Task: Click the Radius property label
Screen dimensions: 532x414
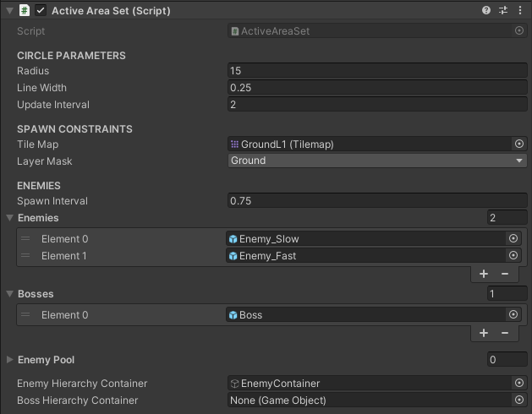Action: point(33,71)
